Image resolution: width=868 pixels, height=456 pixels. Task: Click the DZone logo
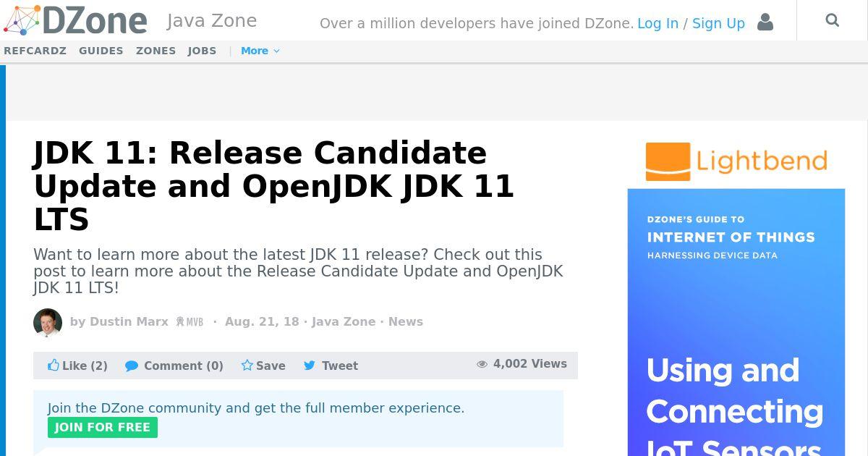coord(75,20)
